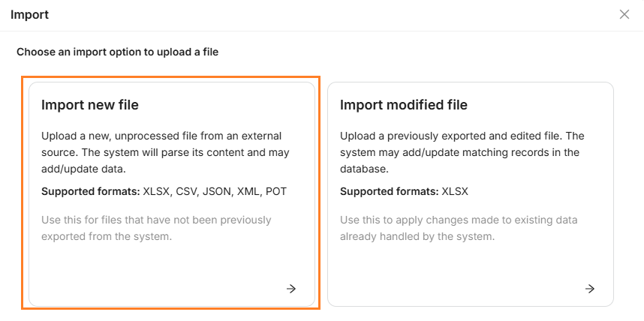Click the arrow icon on Import modified file card
The image size is (644, 321).
coord(590,288)
